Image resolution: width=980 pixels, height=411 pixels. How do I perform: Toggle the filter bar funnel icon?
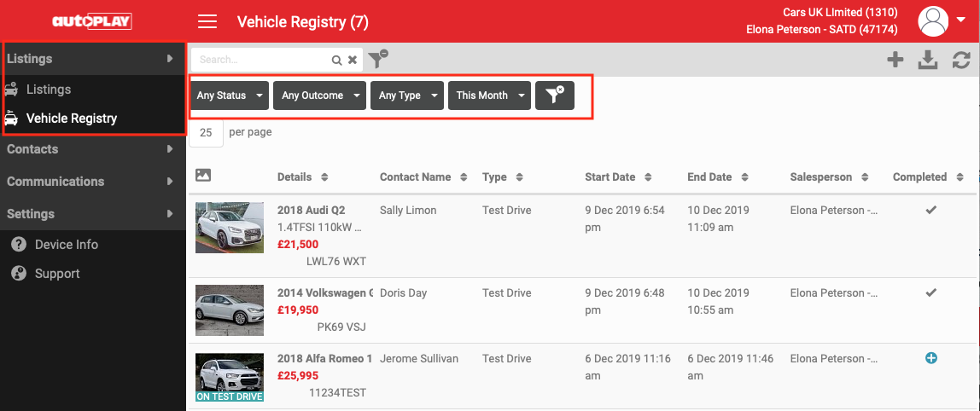click(x=377, y=59)
